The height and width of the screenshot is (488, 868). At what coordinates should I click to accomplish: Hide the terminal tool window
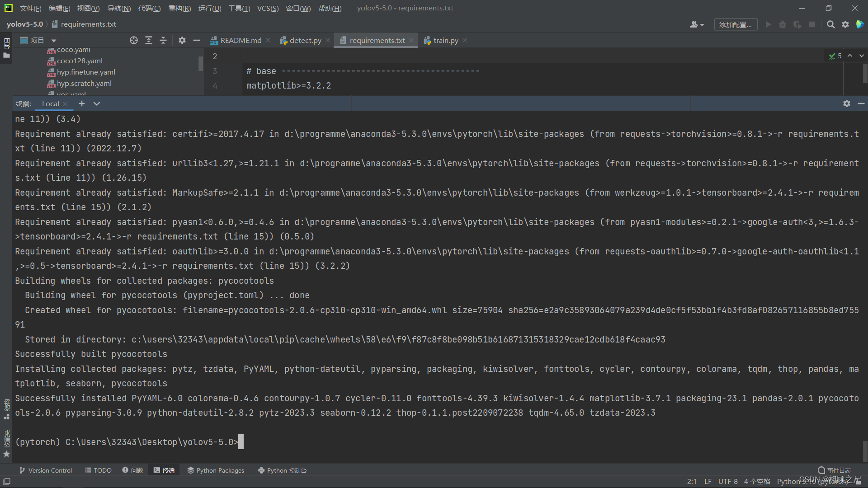point(861,103)
